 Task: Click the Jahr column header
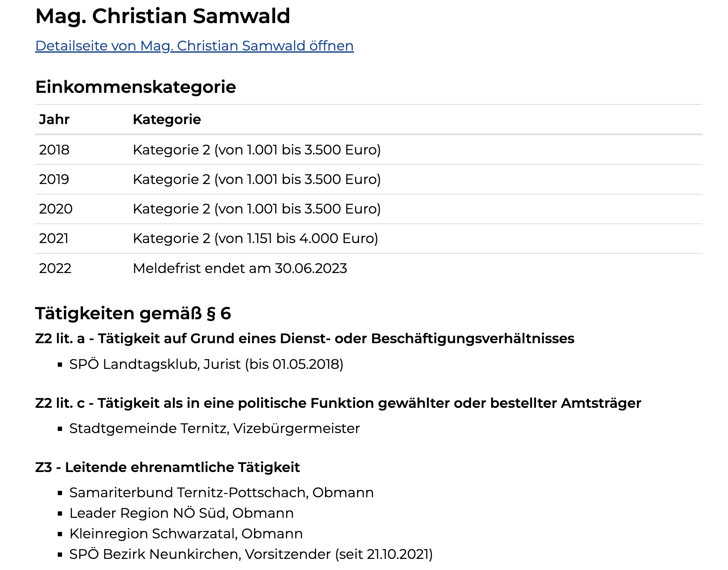point(54,119)
